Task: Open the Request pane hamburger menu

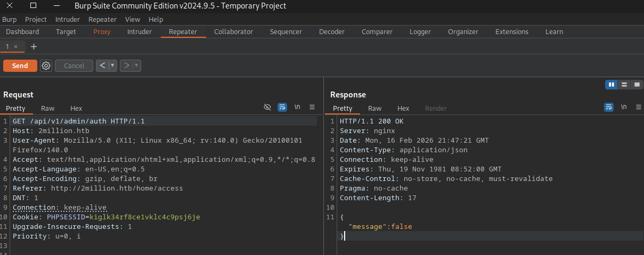Action: 312,107
